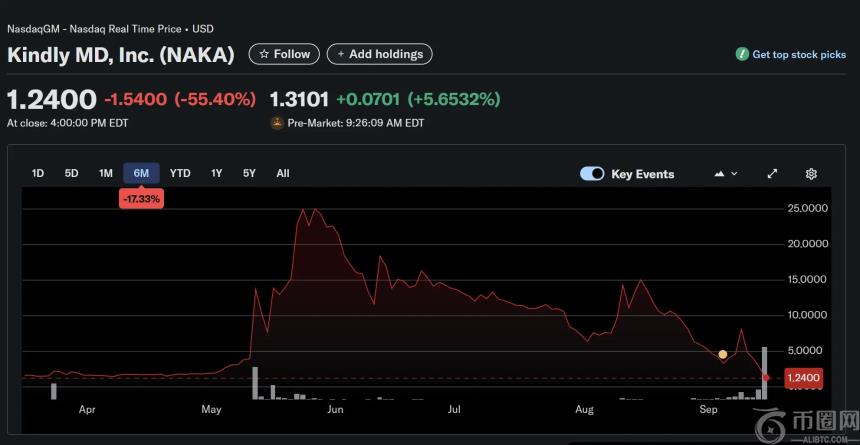
Task: Click the yellow key event marker
Action: click(723, 354)
